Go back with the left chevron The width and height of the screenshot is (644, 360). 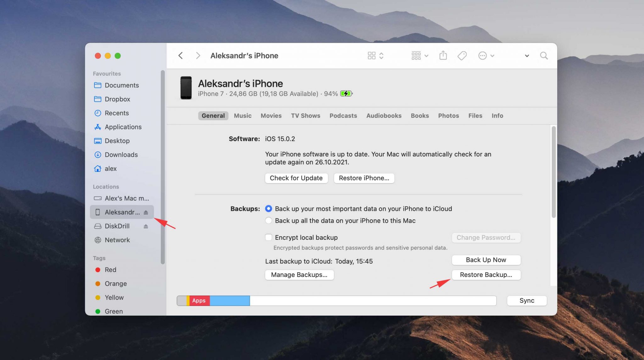[x=180, y=56]
